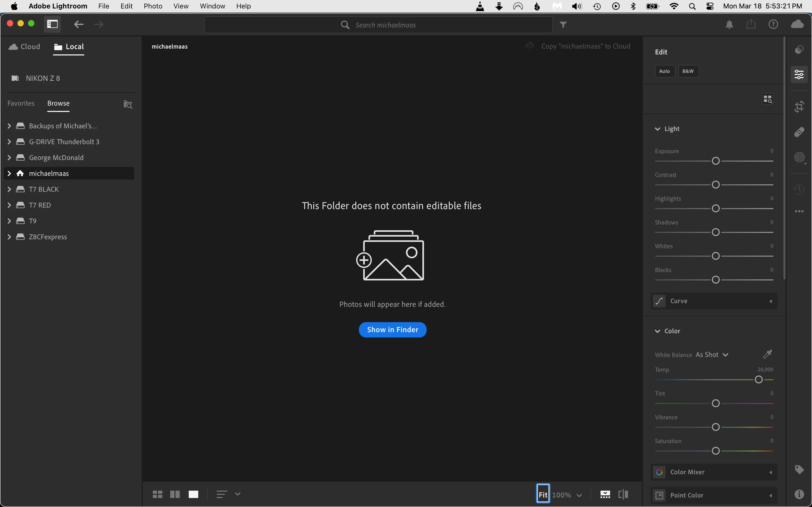Expand the T7 BLACK drive folder
This screenshot has width=812, height=507.
(10, 189)
